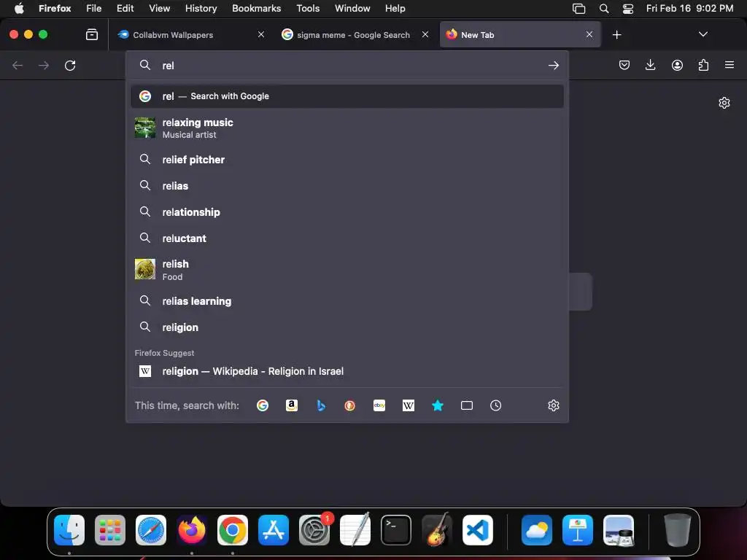Open Safari from the dock
The width and height of the screenshot is (747, 560).
(x=151, y=530)
